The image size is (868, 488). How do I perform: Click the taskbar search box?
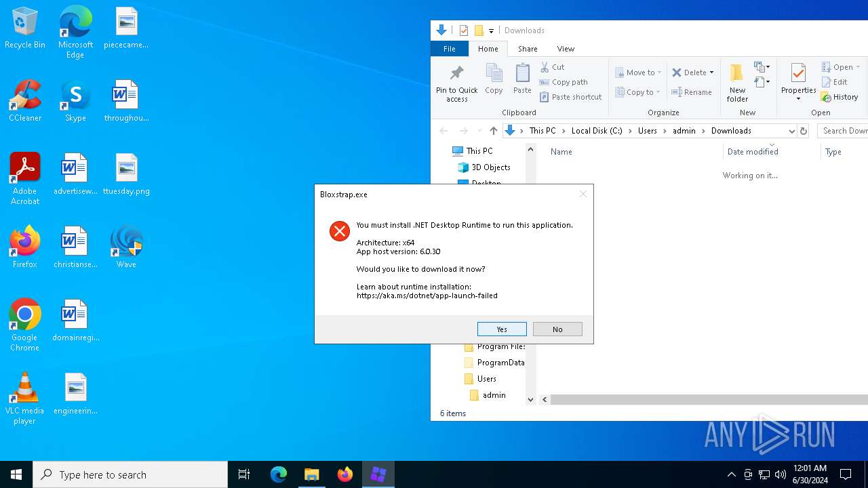coord(130,474)
